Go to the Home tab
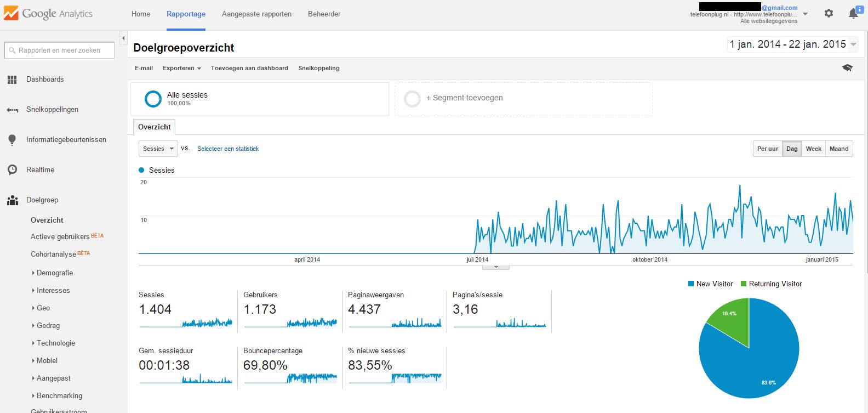This screenshot has width=868, height=413. (141, 14)
